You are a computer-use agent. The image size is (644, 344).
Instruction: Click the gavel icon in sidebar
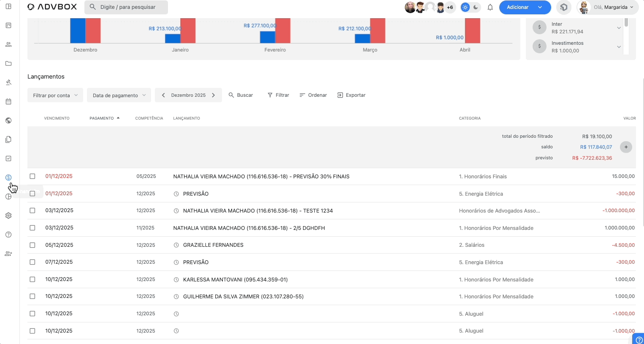pyautogui.click(x=8, y=82)
